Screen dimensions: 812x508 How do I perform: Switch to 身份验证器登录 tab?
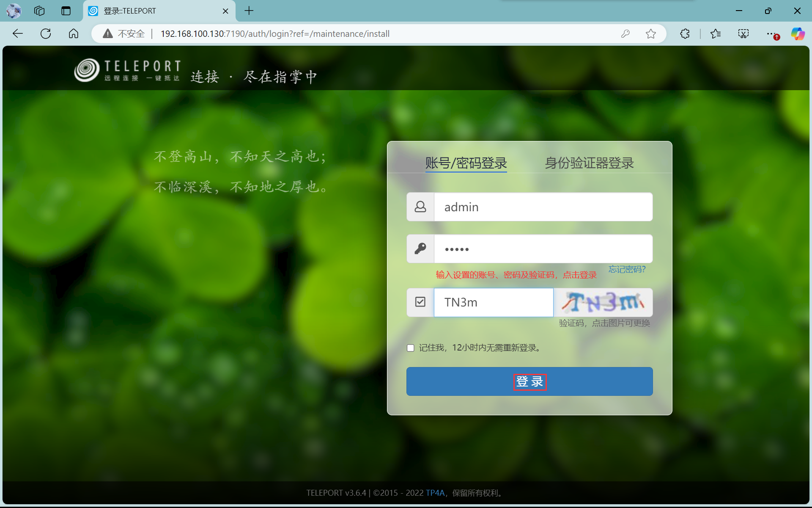click(589, 163)
